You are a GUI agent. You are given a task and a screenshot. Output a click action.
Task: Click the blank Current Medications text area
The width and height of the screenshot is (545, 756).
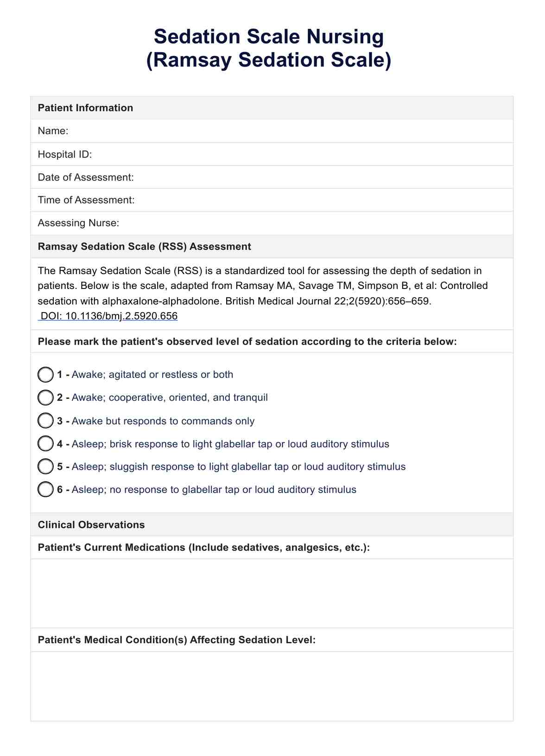click(272, 593)
